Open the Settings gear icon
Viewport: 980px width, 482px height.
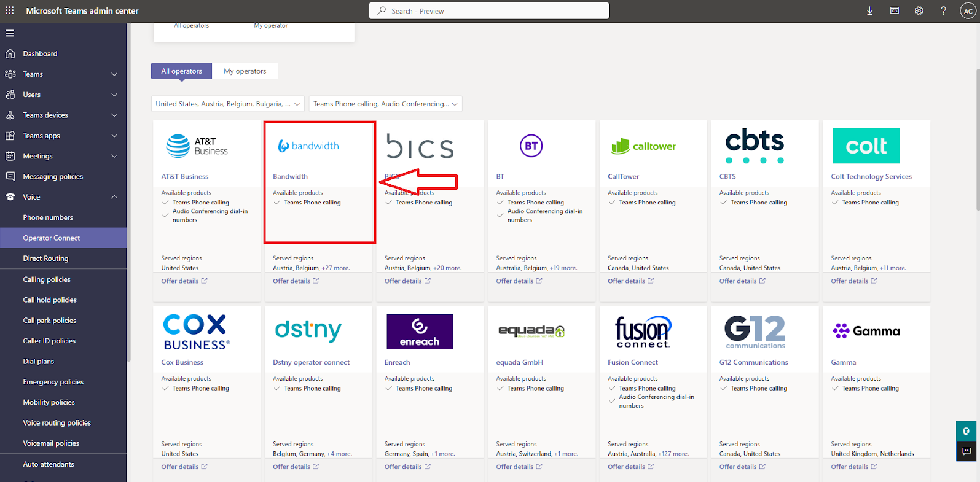(919, 10)
